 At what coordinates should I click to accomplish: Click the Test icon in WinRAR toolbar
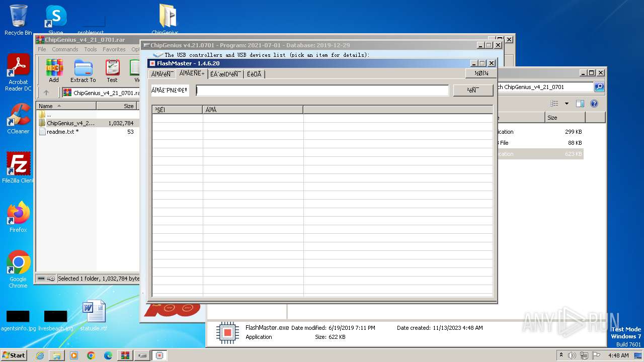pyautogui.click(x=112, y=71)
